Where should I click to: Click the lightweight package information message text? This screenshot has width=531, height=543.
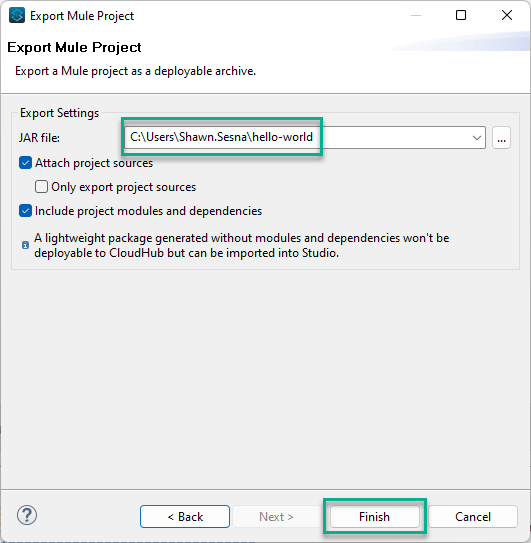pos(241,246)
